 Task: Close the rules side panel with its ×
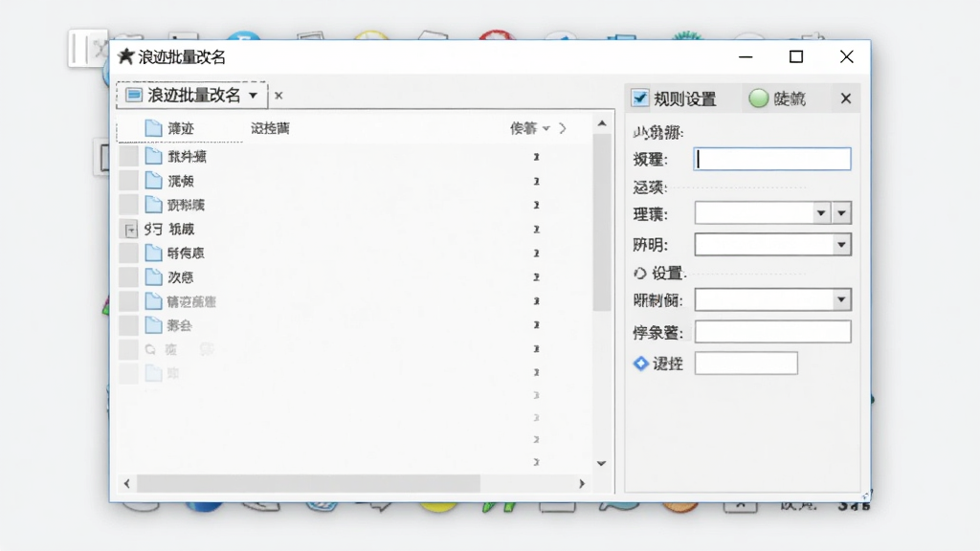(846, 99)
